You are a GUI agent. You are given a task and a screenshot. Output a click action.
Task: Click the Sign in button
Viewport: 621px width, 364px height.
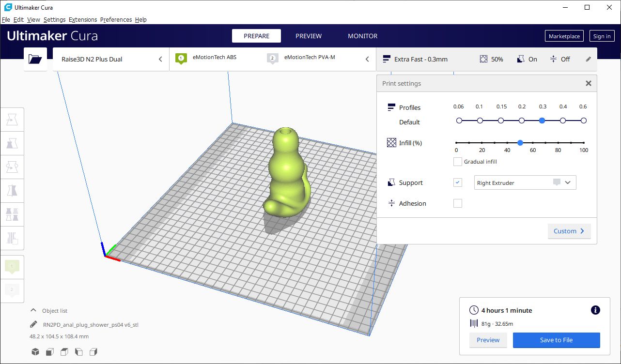602,36
